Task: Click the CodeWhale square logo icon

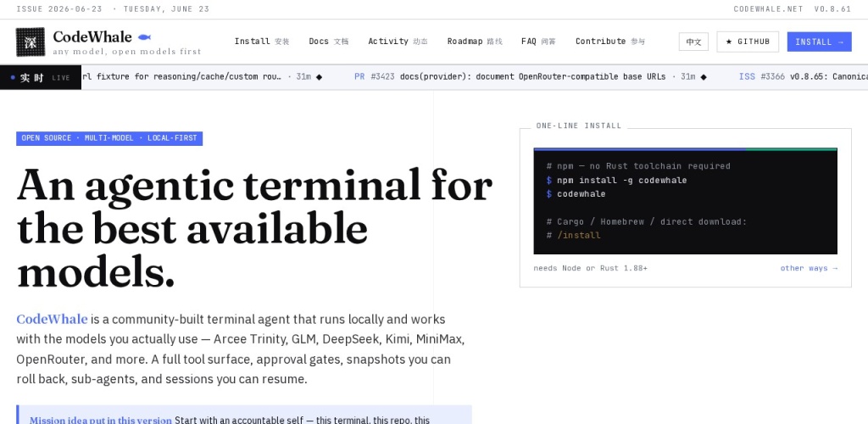Action: point(31,42)
